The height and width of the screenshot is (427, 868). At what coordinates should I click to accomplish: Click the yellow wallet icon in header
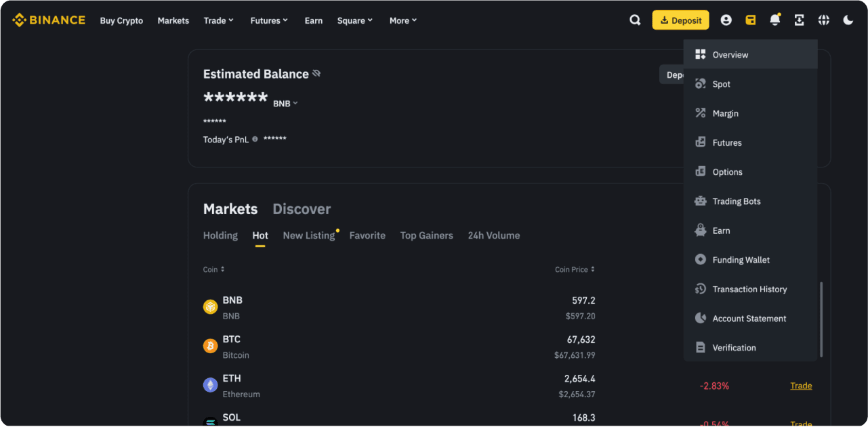pos(751,20)
